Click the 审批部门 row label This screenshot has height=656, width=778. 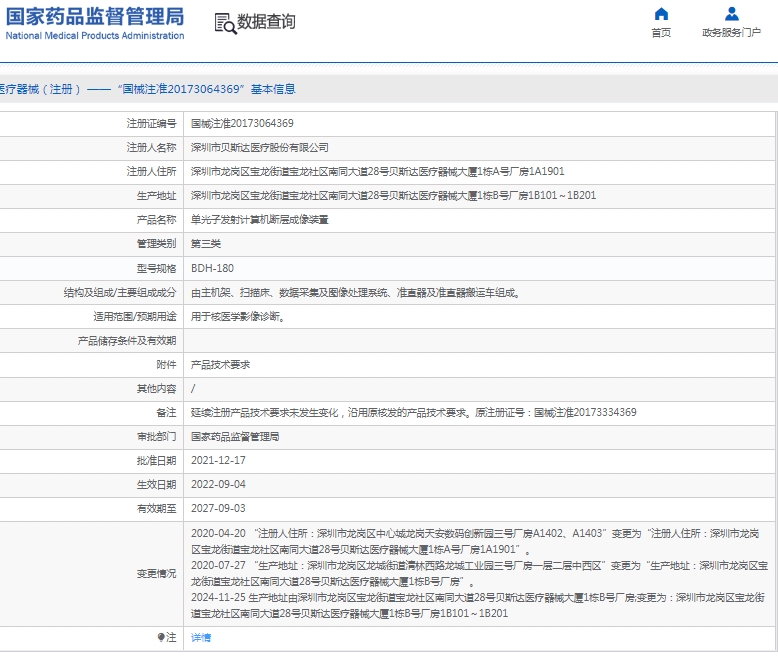point(156,437)
